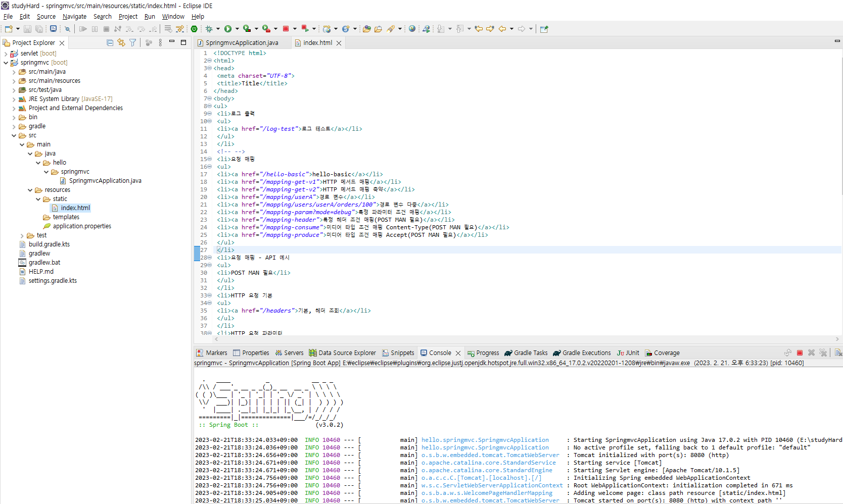
Task: Open the Window menu
Action: [x=173, y=17]
